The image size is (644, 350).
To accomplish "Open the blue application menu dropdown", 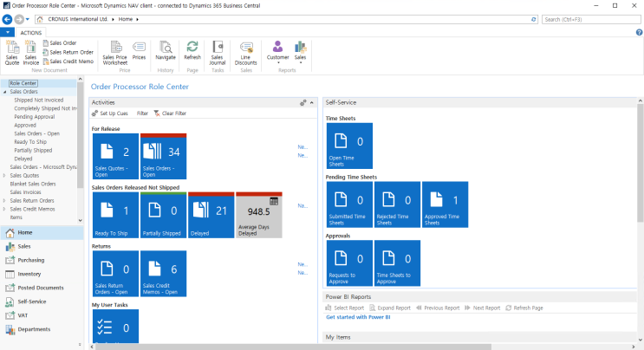I will tap(8, 32).
